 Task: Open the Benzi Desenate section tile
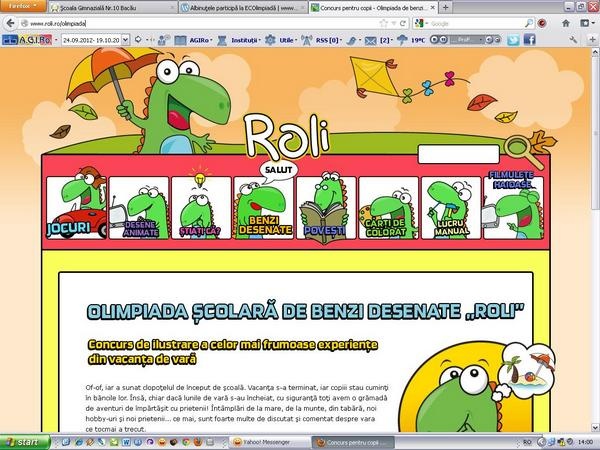(x=264, y=208)
